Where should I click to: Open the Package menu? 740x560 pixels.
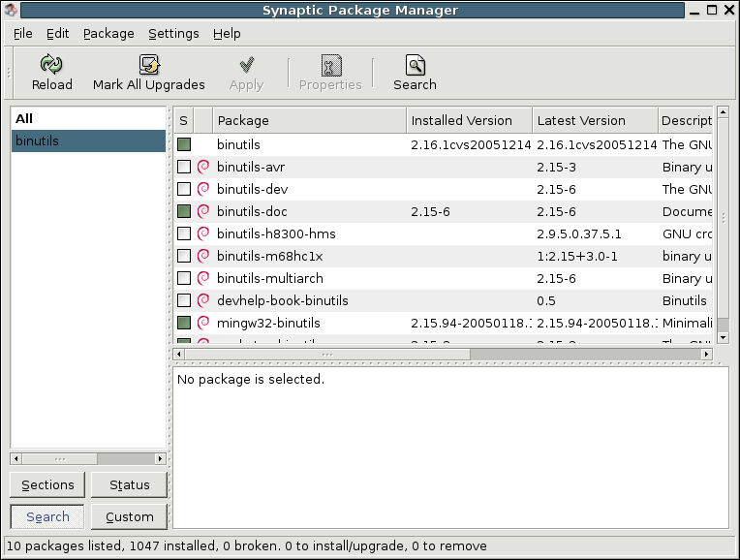point(108,34)
